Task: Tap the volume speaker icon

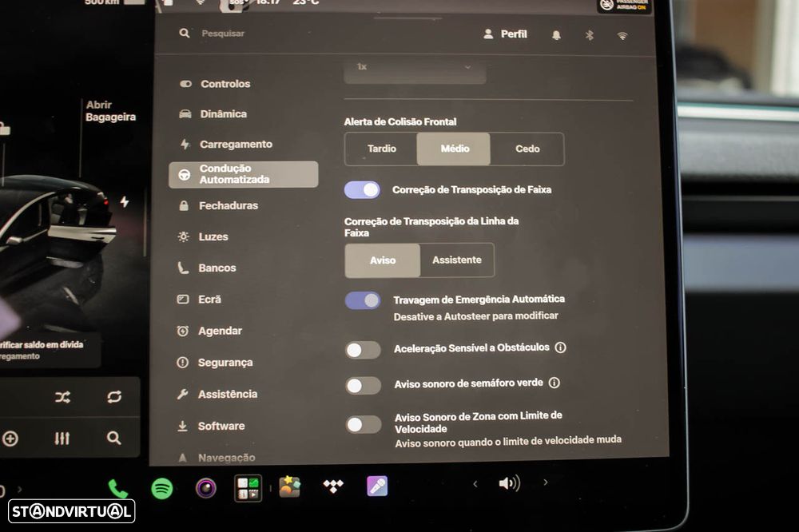Action: [509, 482]
